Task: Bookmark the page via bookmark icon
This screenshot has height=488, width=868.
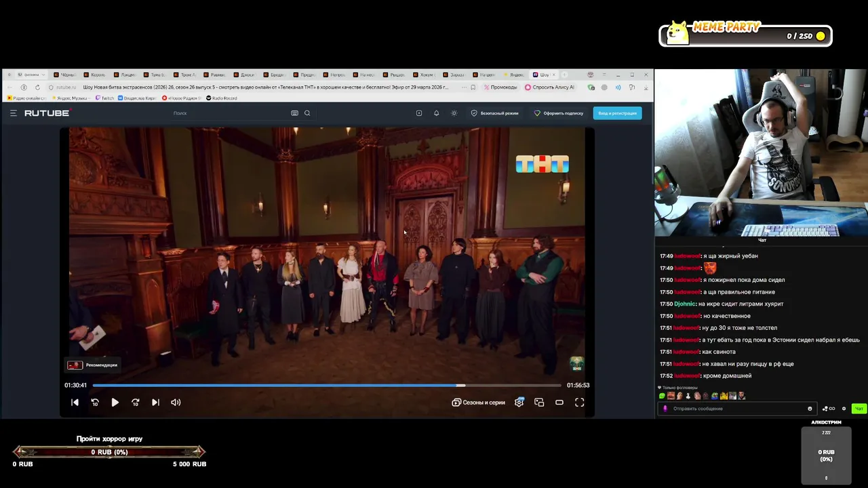Action: point(473,87)
